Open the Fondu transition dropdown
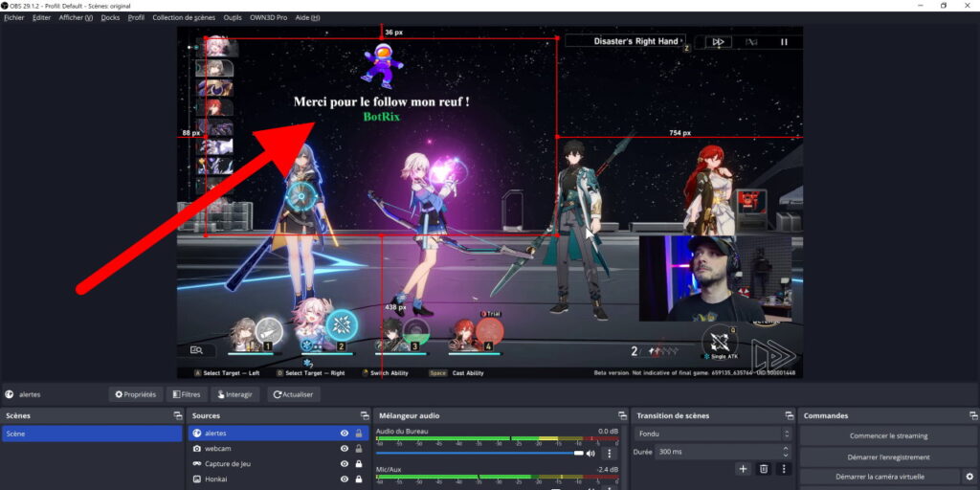Screen dimensions: 980x490 point(712,434)
